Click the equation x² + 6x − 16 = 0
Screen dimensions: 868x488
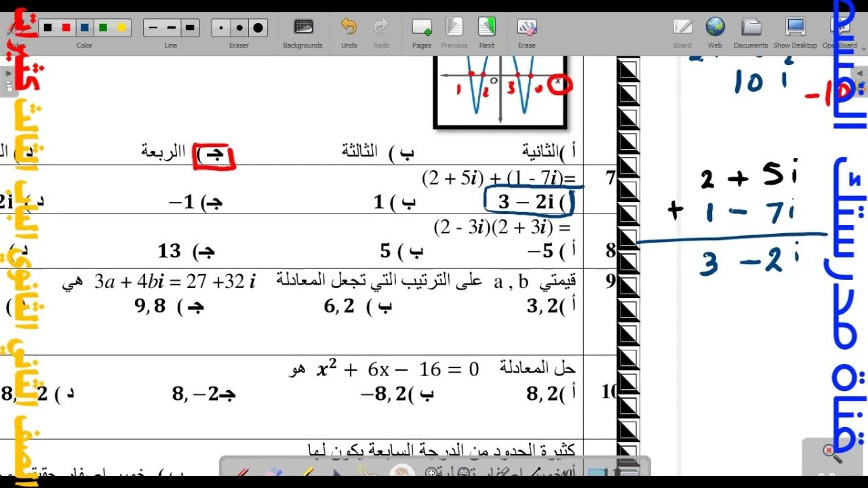pyautogui.click(x=398, y=369)
